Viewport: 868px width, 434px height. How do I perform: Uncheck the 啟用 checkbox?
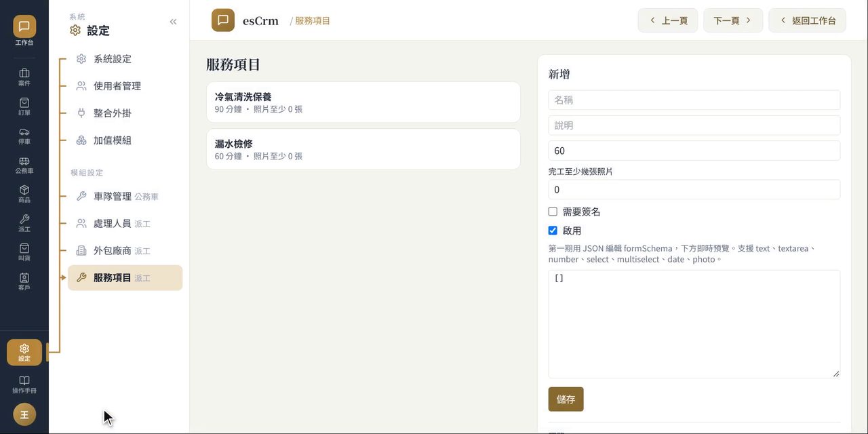click(x=553, y=231)
